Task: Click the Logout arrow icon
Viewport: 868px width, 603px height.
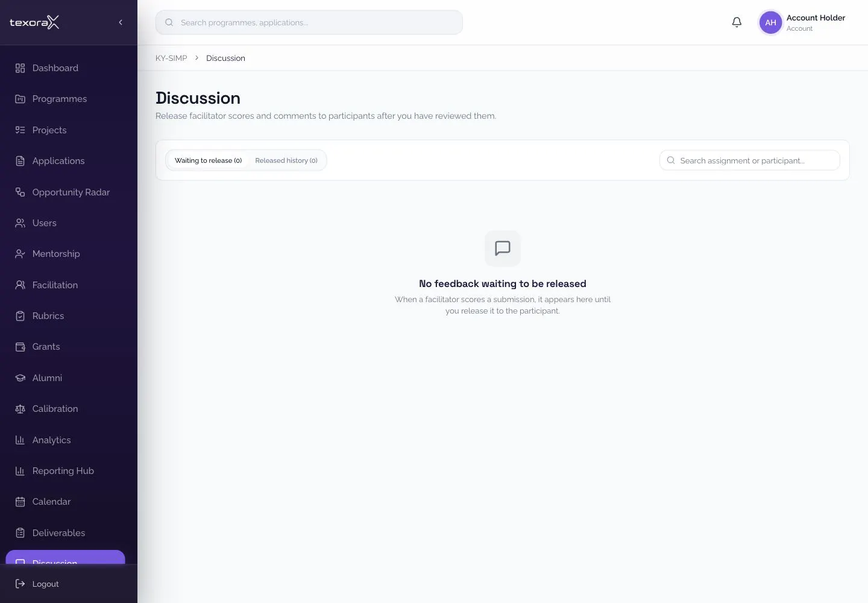Action: click(20, 584)
